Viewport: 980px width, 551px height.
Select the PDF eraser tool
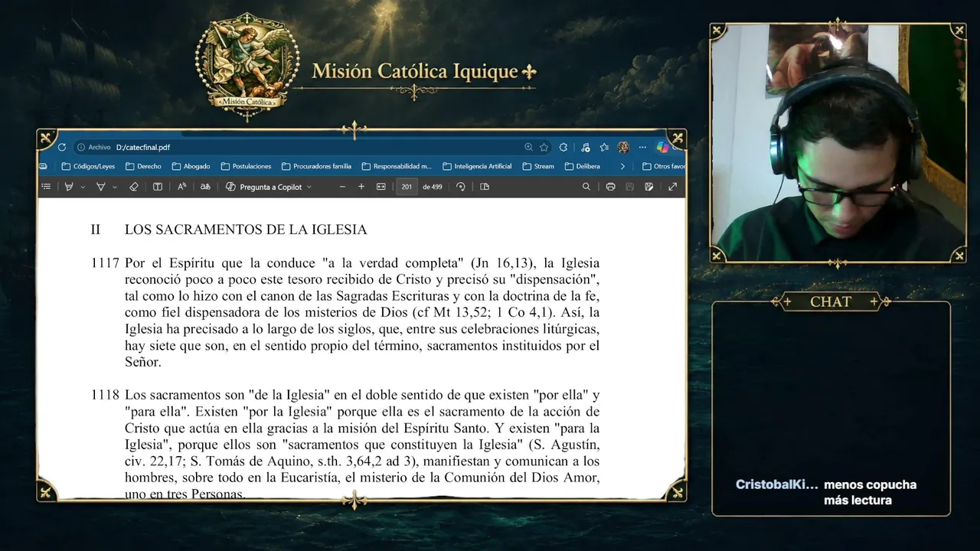coord(133,187)
